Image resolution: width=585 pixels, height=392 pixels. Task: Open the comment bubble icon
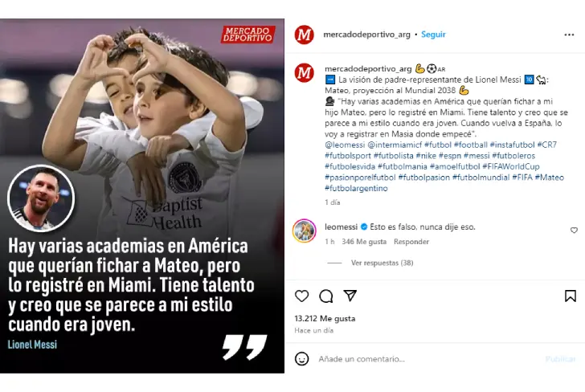point(326,296)
